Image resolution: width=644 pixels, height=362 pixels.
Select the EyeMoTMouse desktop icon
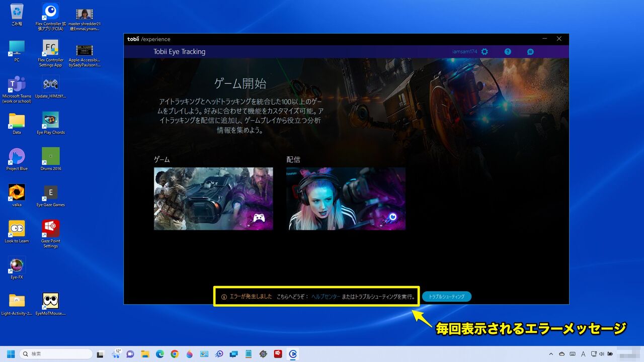[50, 304]
